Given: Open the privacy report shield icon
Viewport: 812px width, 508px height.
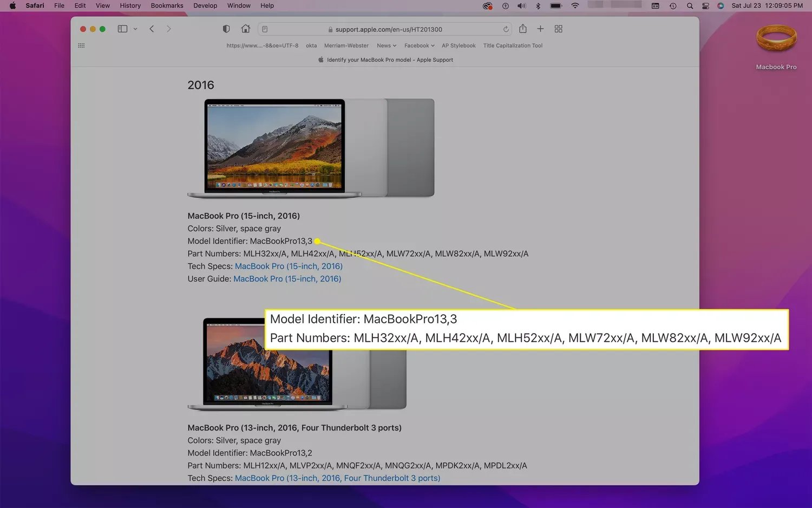Looking at the screenshot, I should pos(226,29).
